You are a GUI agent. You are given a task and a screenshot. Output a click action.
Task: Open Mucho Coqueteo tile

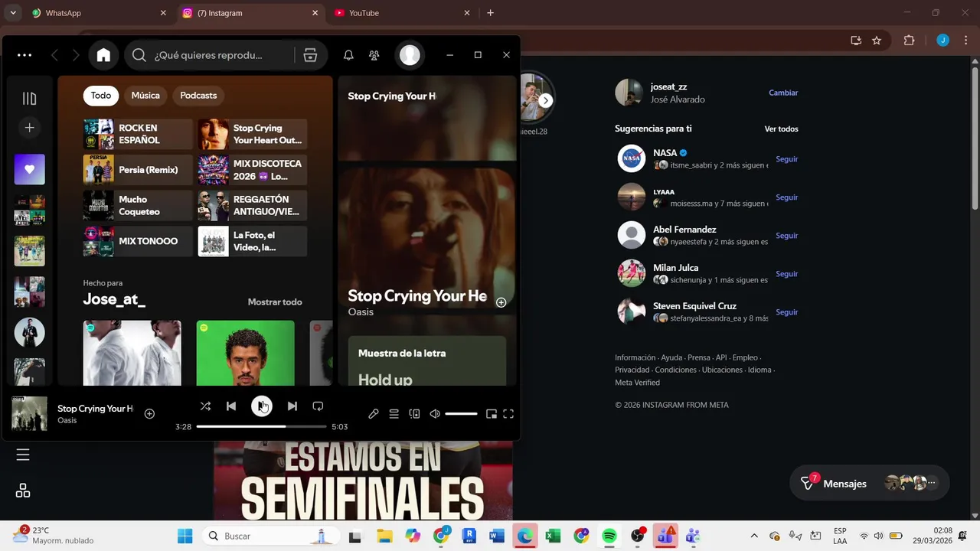(x=138, y=206)
